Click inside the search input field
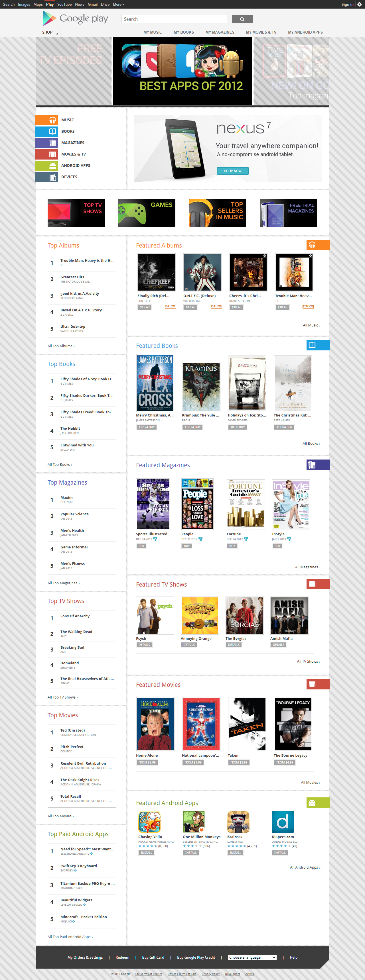Image resolution: width=365 pixels, height=980 pixels. [174, 19]
